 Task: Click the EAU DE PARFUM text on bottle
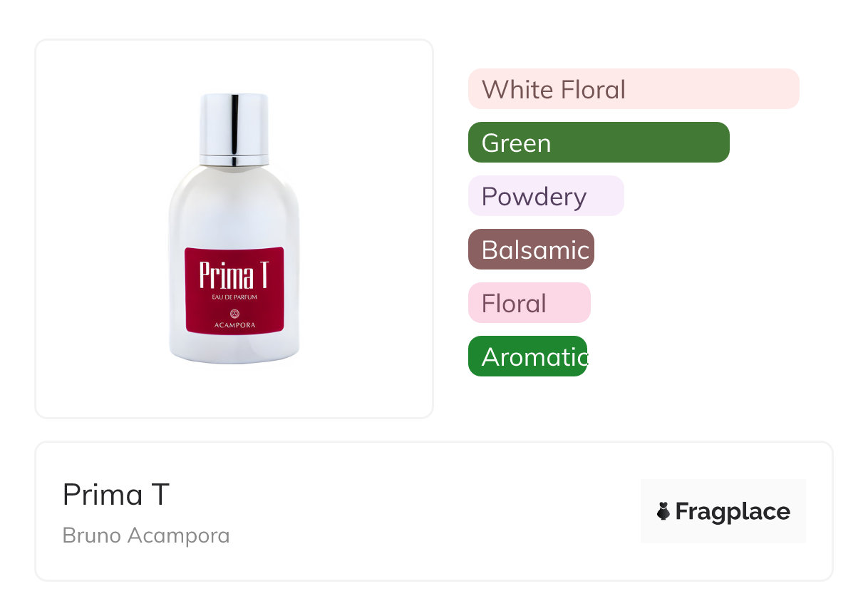coord(234,297)
